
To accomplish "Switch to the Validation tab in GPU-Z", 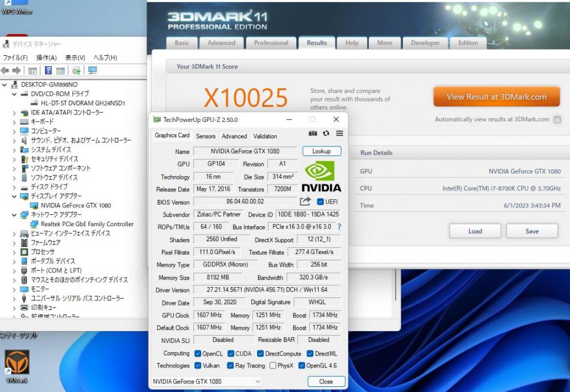I will pos(265,136).
